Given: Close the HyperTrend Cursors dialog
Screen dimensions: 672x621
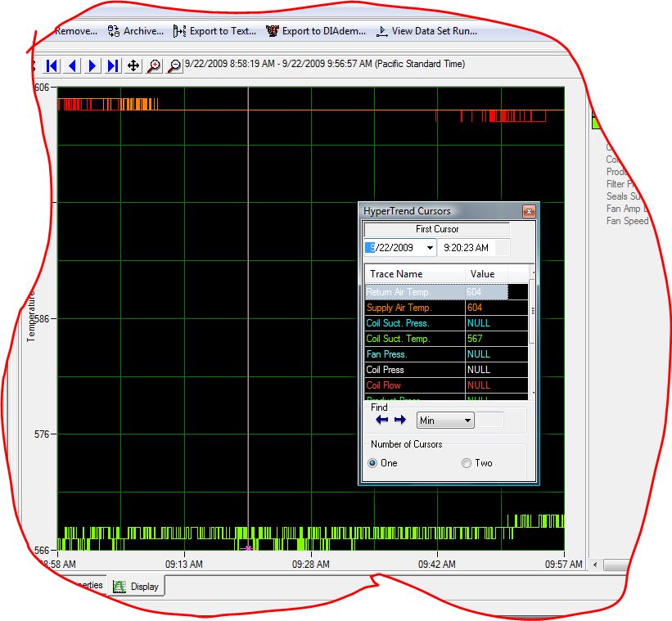Looking at the screenshot, I should tap(529, 211).
